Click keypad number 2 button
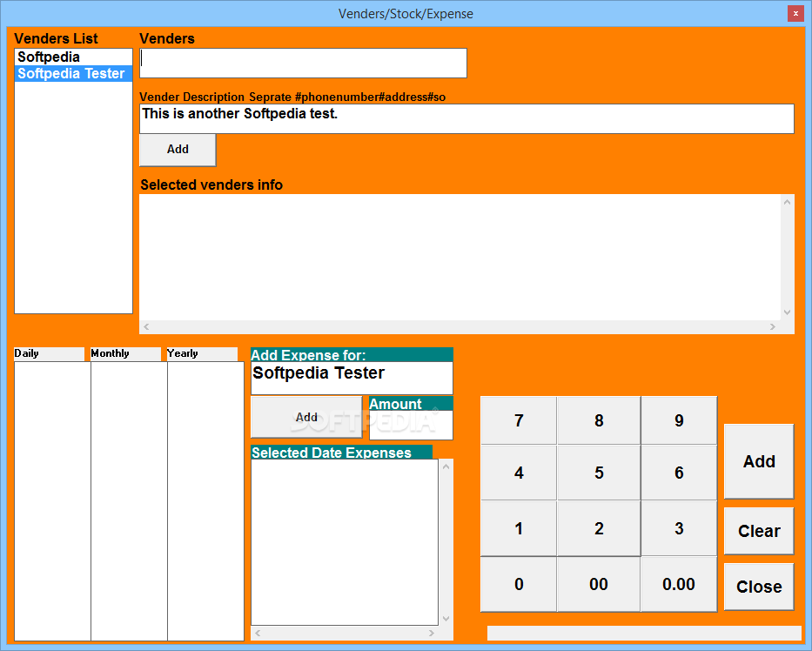This screenshot has height=651, width=812. click(x=599, y=529)
